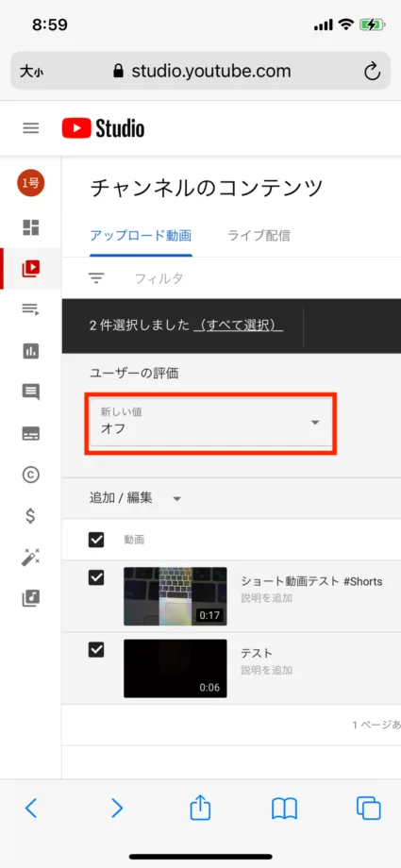Image resolution: width=401 pixels, height=868 pixels.
Task: Tap the Safari forward arrow
Action: click(x=116, y=809)
